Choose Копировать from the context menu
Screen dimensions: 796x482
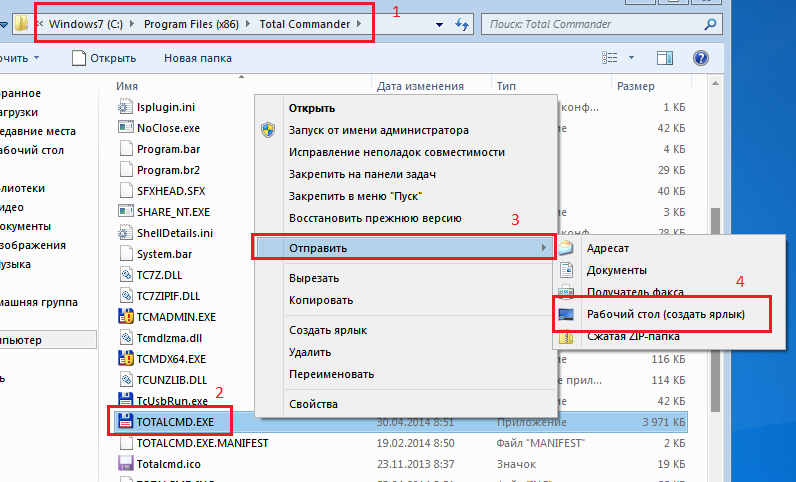click(321, 300)
